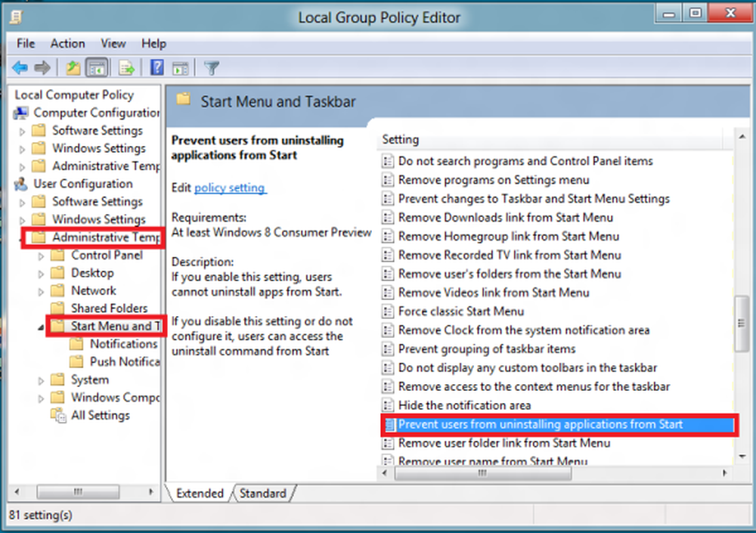Click the Shared Folders folder icon

pyautogui.click(x=57, y=308)
